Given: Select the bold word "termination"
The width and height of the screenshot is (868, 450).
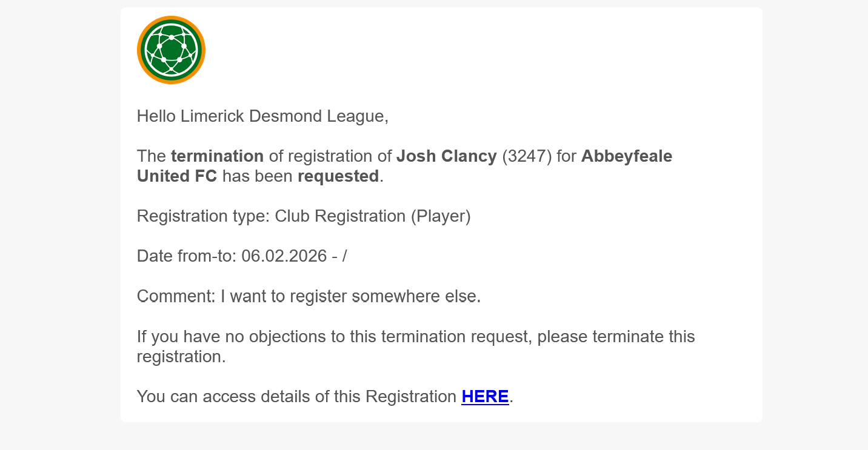Looking at the screenshot, I should [x=217, y=156].
